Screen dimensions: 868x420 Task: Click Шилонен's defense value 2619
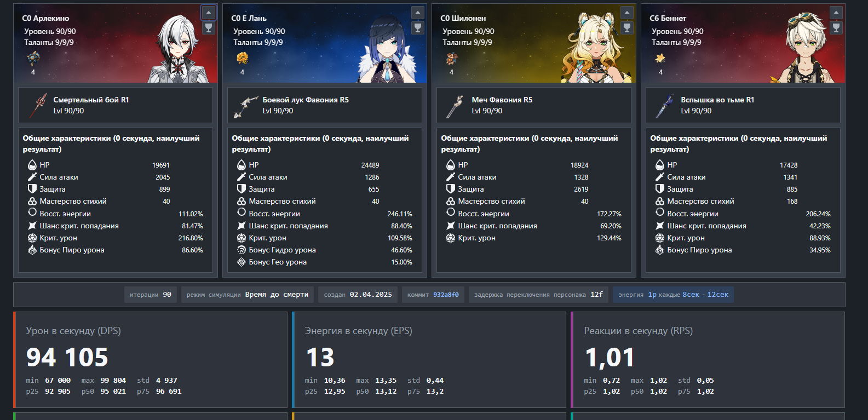(581, 189)
